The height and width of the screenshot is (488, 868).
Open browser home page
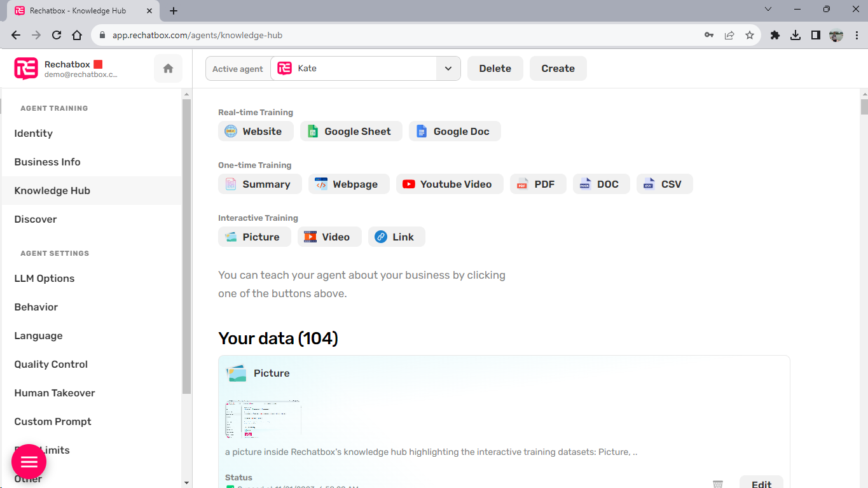77,36
